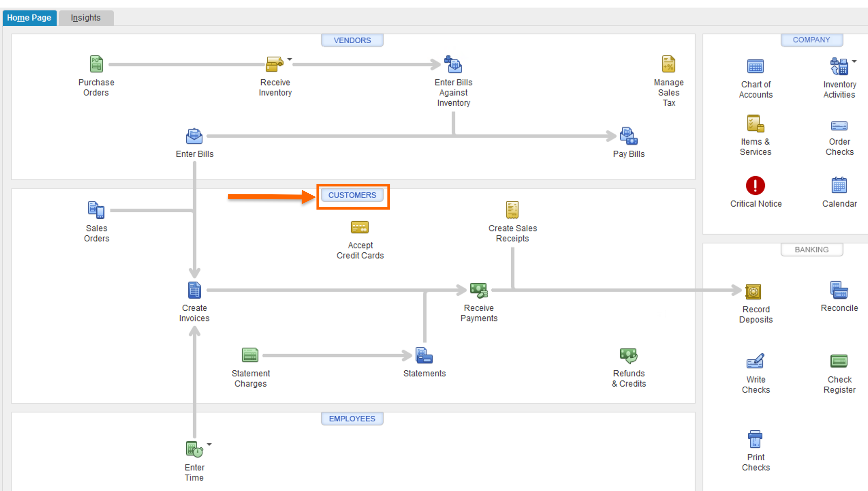Image resolution: width=868 pixels, height=491 pixels.
Task: Click the Refunds & Credits icon
Action: coord(629,356)
